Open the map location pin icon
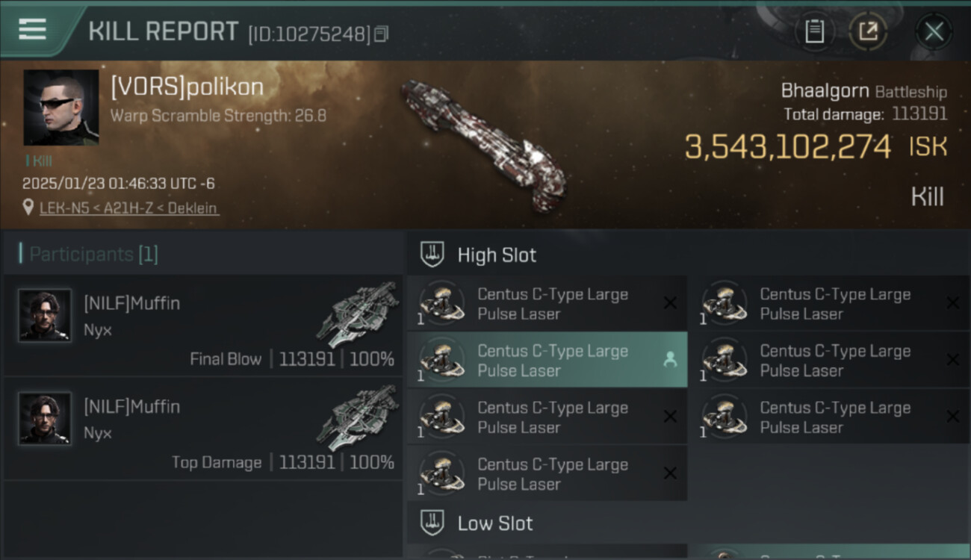 [x=28, y=208]
